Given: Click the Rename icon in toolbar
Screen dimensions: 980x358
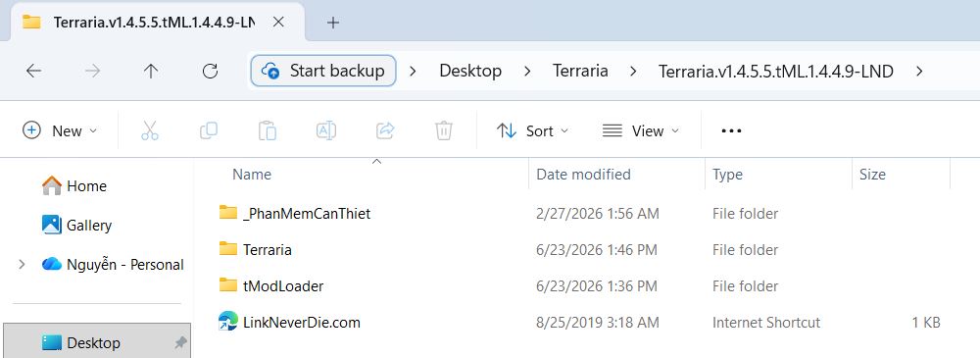Looking at the screenshot, I should point(326,130).
